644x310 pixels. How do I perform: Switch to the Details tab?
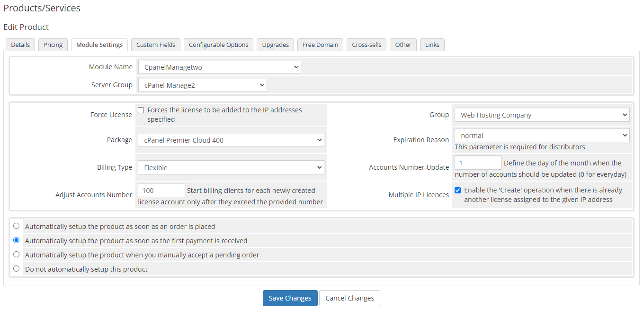[x=20, y=45]
